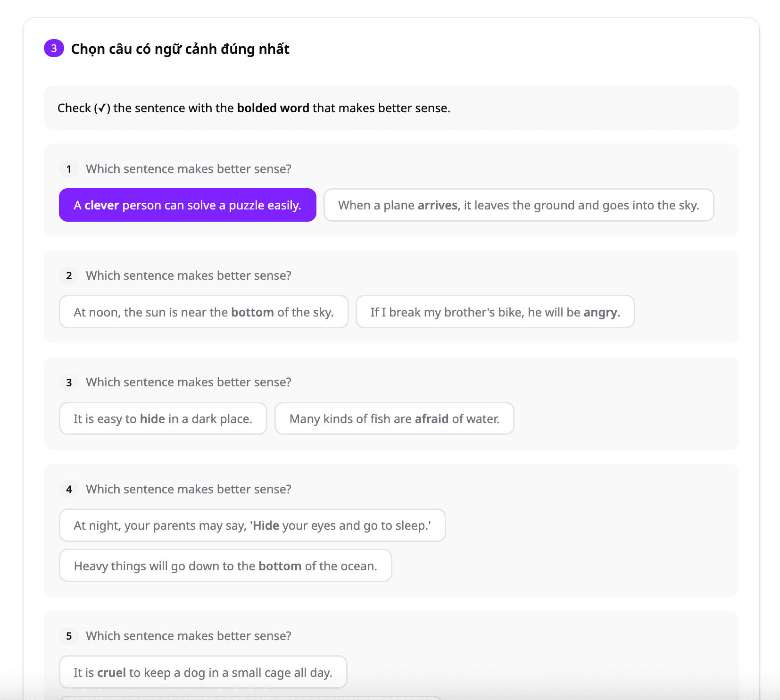This screenshot has height=700, width=780.
Task: Select 'If I break my brother's bike' answer
Action: point(495,312)
